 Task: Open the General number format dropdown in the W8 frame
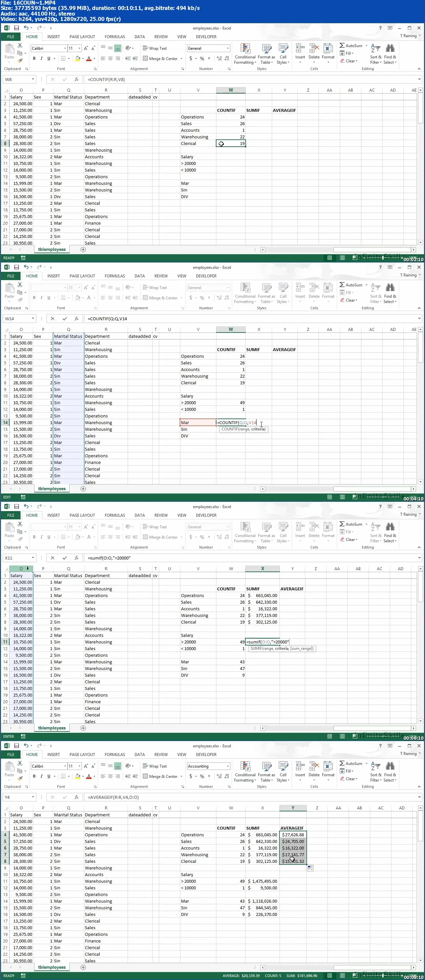(228, 48)
